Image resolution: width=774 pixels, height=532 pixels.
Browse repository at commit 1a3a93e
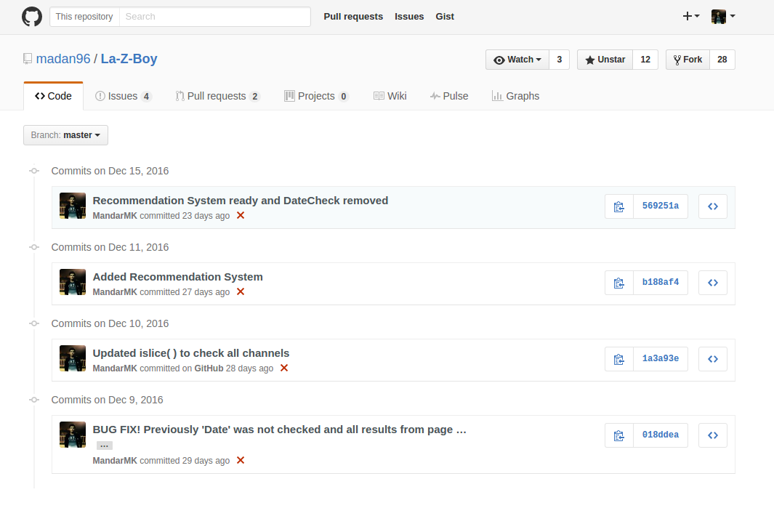pyautogui.click(x=712, y=359)
